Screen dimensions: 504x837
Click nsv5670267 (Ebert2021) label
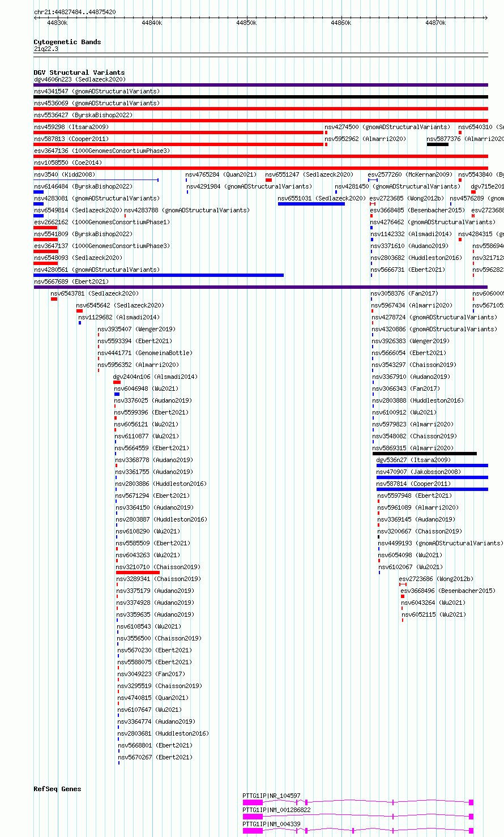click(155, 757)
